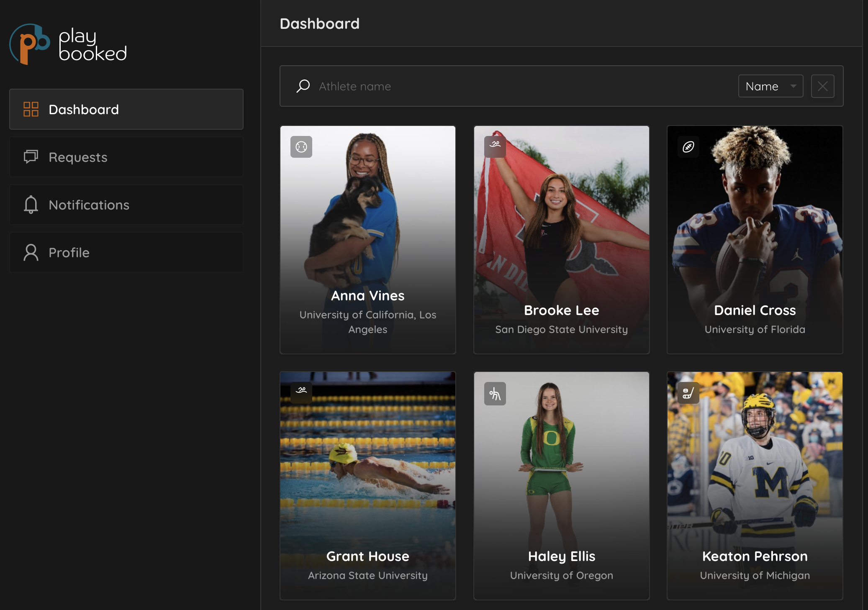
Task: Click the search magnifier icon
Action: pyautogui.click(x=303, y=86)
